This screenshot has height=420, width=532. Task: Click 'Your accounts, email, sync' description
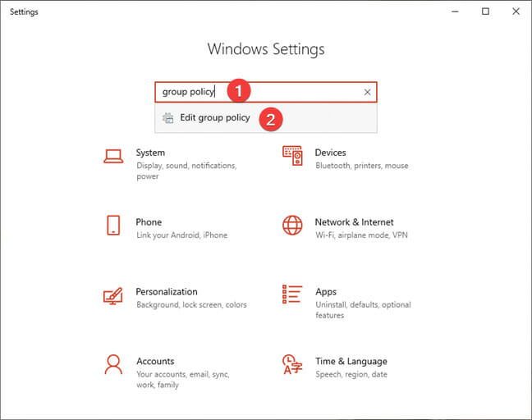(183, 379)
